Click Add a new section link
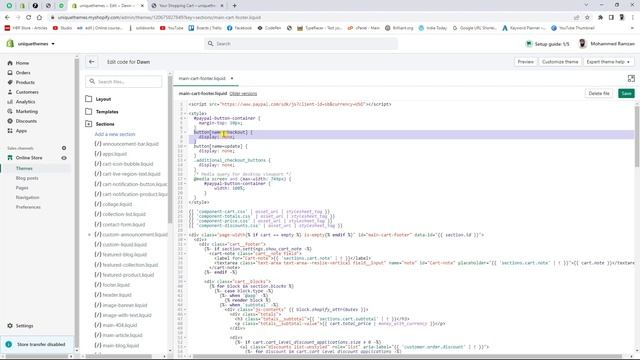This screenshot has width=640, height=360. point(115,134)
